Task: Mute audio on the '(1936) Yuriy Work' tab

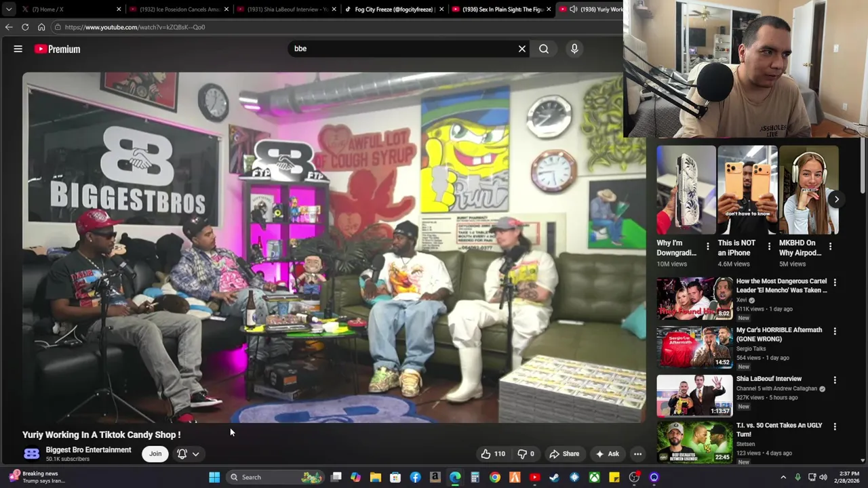Action: (574, 9)
